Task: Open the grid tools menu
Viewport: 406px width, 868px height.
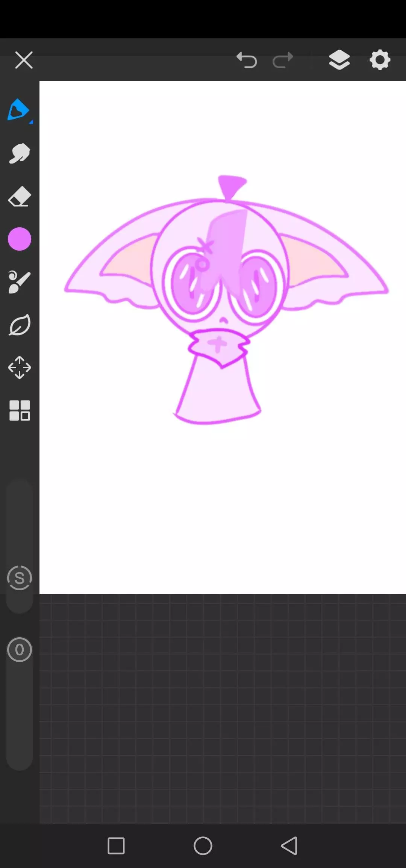Action: point(20,410)
